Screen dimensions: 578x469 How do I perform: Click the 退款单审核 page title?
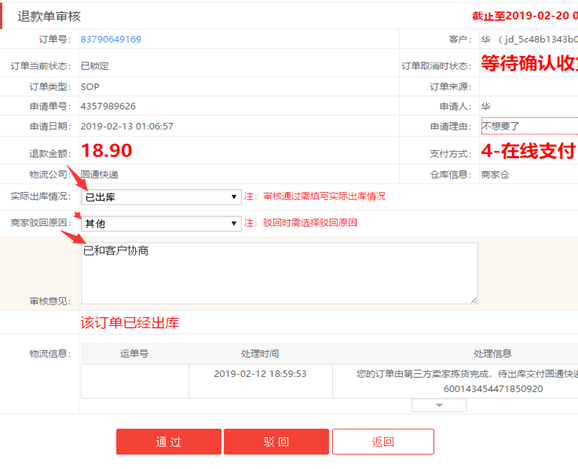(49, 16)
